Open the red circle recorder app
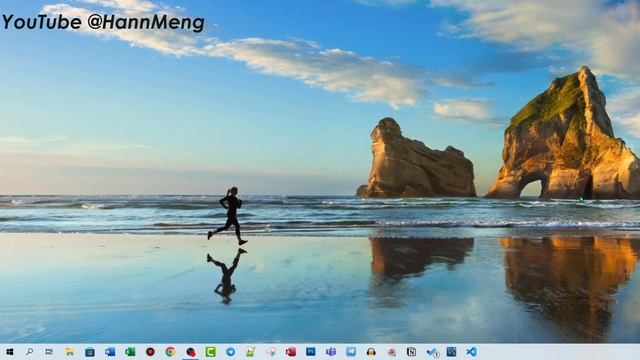This screenshot has width=640, height=360. click(150, 352)
